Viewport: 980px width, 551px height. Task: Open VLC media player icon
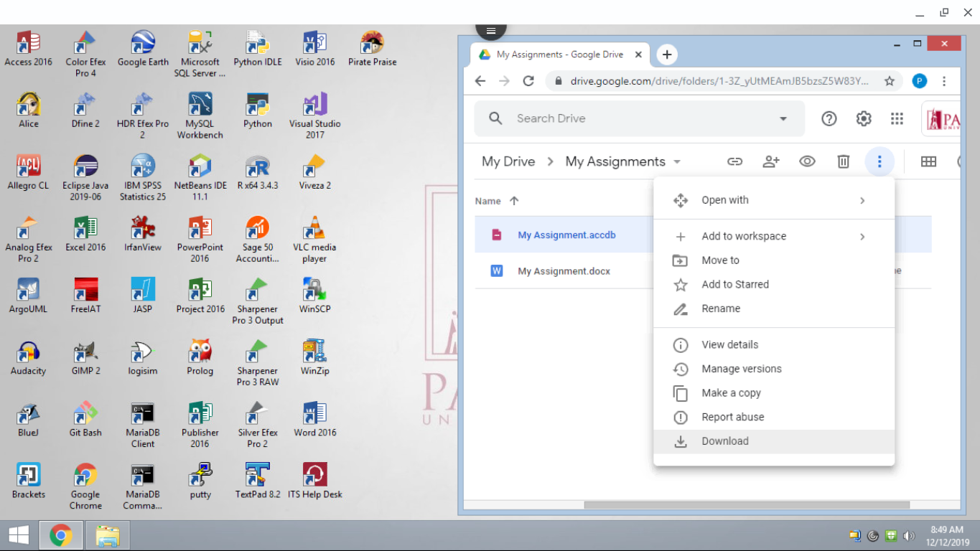tap(315, 239)
